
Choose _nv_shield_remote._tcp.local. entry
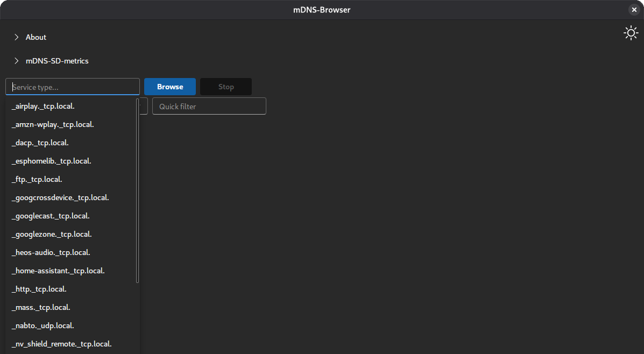point(61,344)
